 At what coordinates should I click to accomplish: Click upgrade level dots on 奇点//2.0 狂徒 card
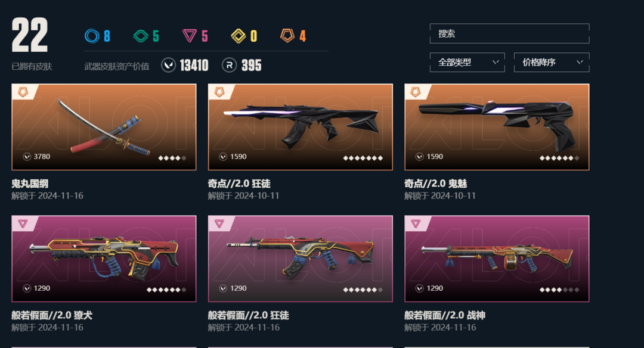363,158
